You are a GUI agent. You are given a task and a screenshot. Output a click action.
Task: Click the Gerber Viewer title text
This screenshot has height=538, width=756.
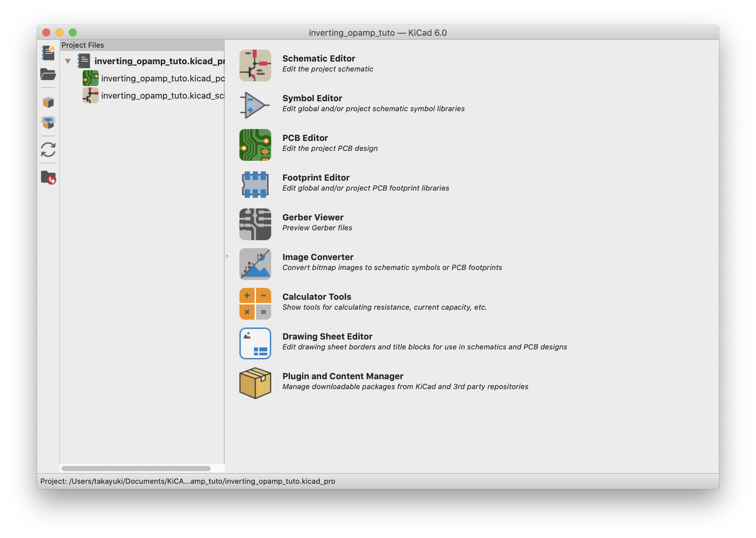click(313, 217)
